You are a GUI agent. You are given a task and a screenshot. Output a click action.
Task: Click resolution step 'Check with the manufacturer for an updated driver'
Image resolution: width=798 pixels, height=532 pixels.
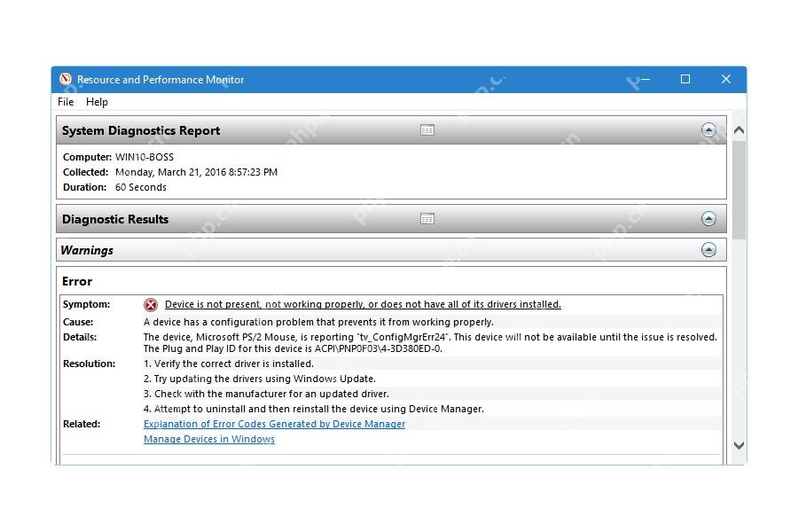[x=266, y=394]
